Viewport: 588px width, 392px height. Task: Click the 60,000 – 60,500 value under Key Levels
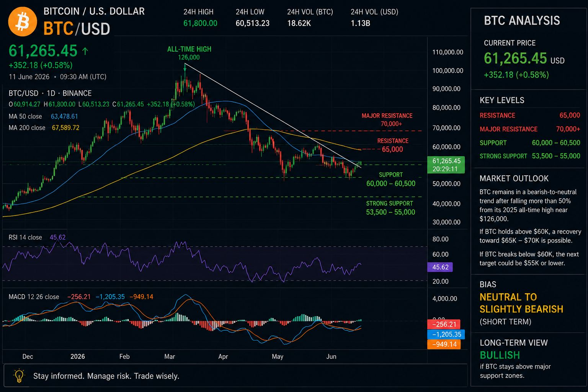coord(556,143)
